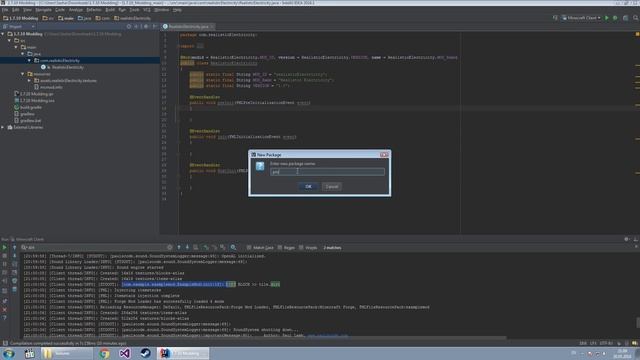
Task: Open the Minecraft Client run configuration dropdown
Action: point(582,18)
